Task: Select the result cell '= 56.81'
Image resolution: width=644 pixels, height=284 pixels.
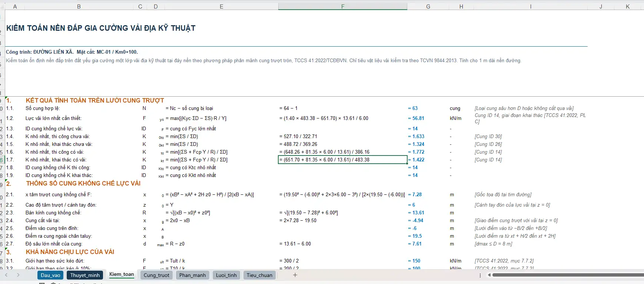Action: [416, 118]
